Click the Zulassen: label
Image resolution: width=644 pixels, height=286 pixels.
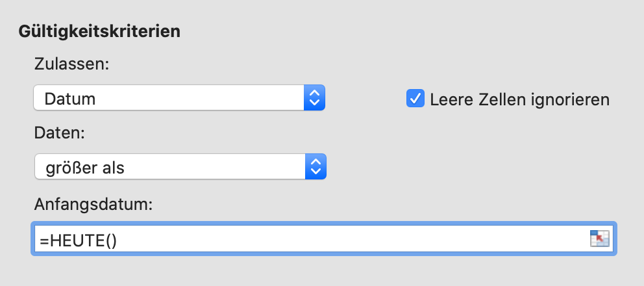[71, 64]
